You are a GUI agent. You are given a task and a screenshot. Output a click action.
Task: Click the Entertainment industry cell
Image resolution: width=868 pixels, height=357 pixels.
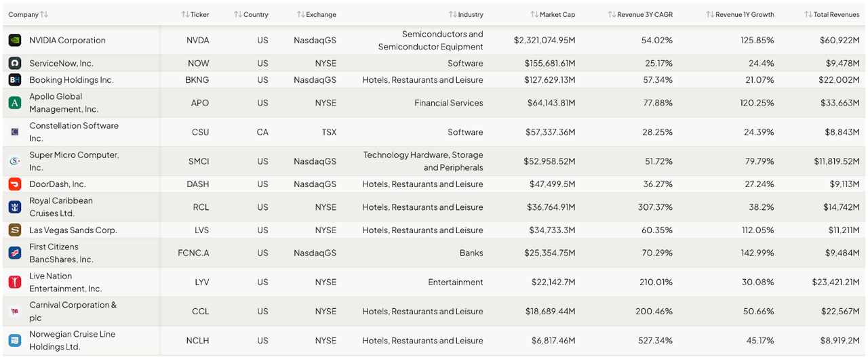click(x=455, y=282)
